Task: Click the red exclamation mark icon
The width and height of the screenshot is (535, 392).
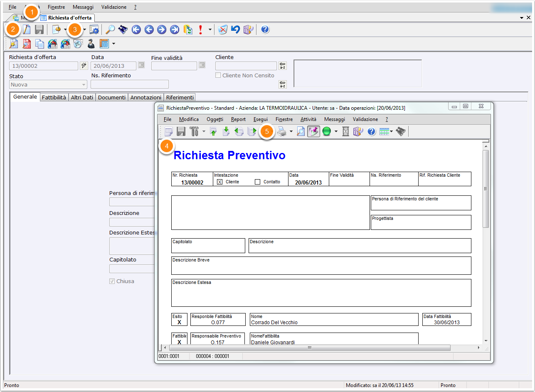Action: [x=201, y=30]
